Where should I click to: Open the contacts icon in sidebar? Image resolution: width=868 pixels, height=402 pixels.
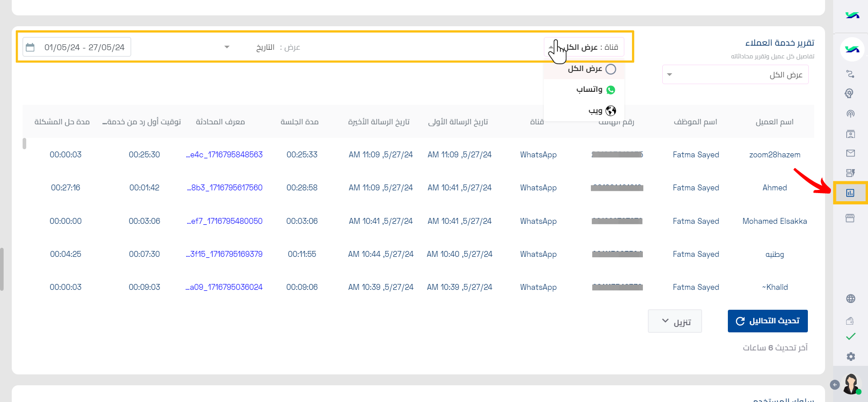point(850,134)
